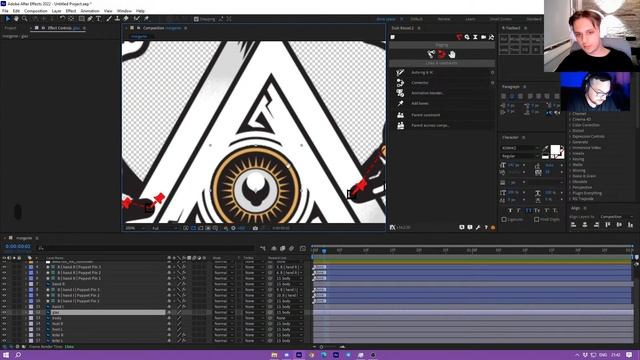The width and height of the screenshot is (640, 360).
Task: Toggle visibility of the 'hand l' layer
Action: [4, 307]
